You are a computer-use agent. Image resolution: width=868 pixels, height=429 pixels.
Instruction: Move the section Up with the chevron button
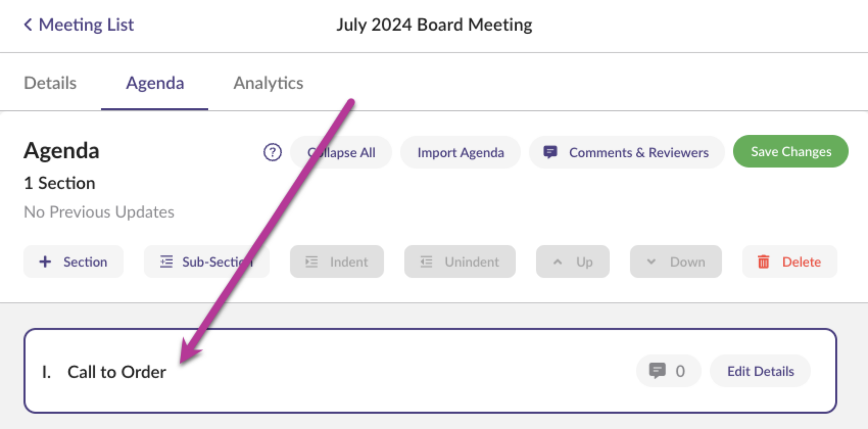(x=572, y=261)
